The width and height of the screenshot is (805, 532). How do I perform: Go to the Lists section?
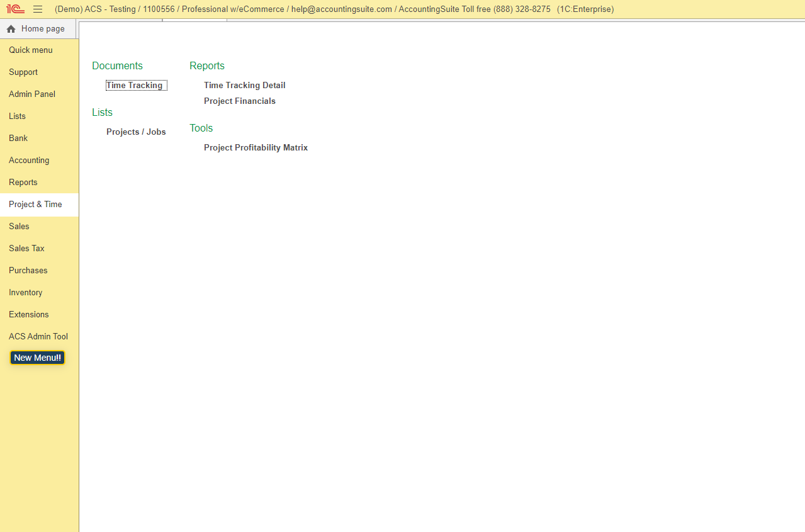pyautogui.click(x=39, y=116)
